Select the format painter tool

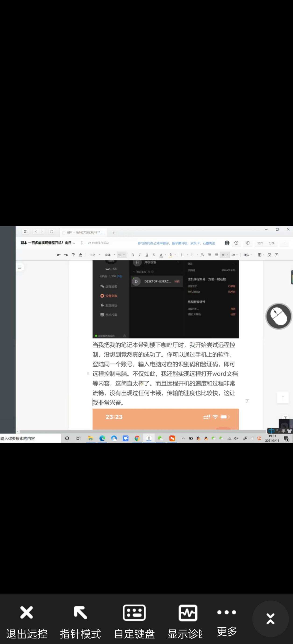73,255
